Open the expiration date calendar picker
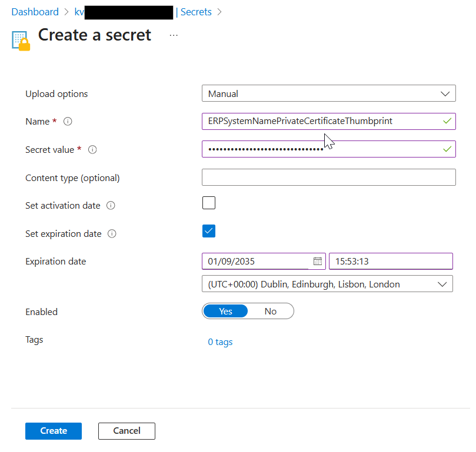Screen dimensions: 476x452 pos(318,261)
